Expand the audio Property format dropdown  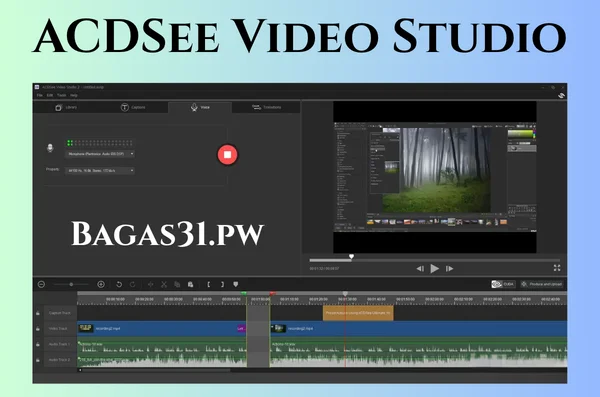100,170
